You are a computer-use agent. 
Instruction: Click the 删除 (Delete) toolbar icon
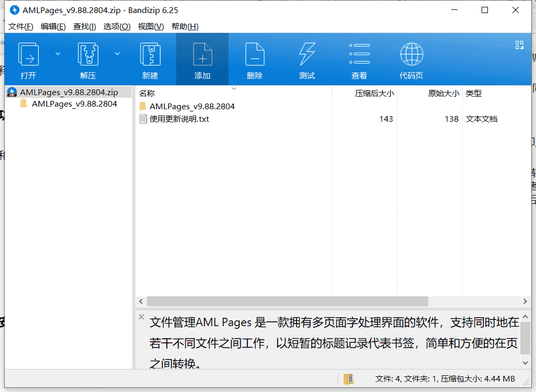(x=255, y=54)
